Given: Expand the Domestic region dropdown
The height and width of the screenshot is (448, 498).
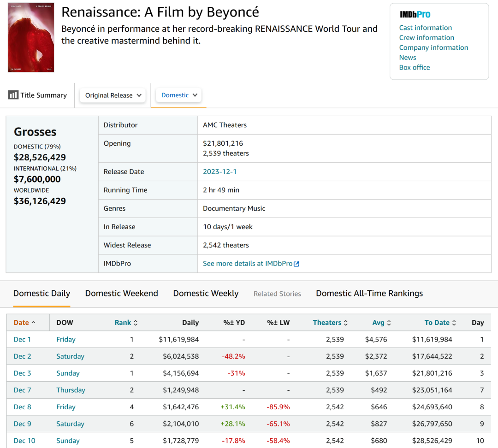Looking at the screenshot, I should click(x=179, y=95).
